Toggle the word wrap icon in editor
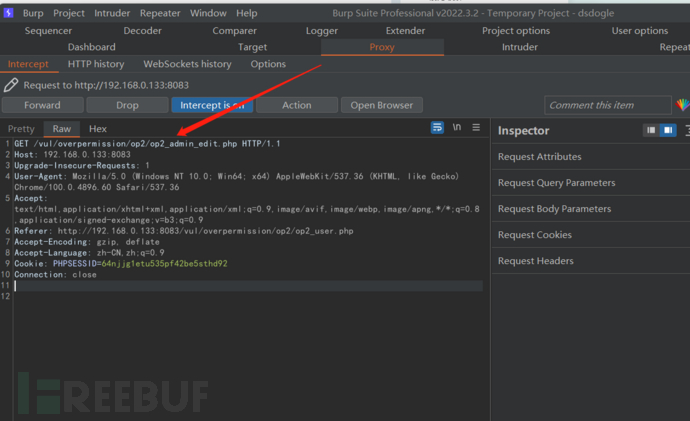Screen dimensions: 690x421 click(437, 128)
